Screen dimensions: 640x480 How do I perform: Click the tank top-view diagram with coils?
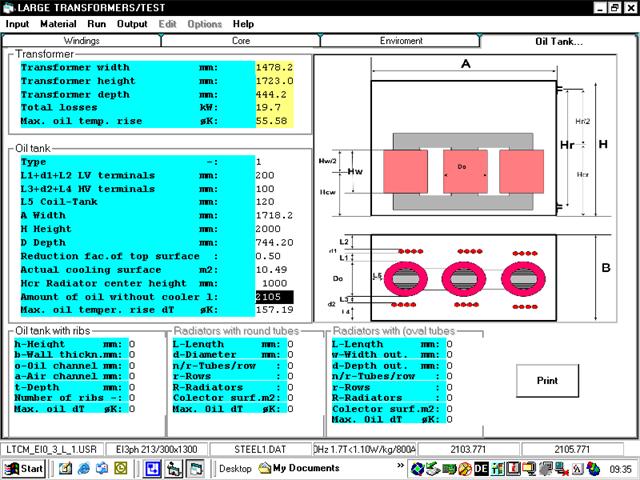click(463, 278)
